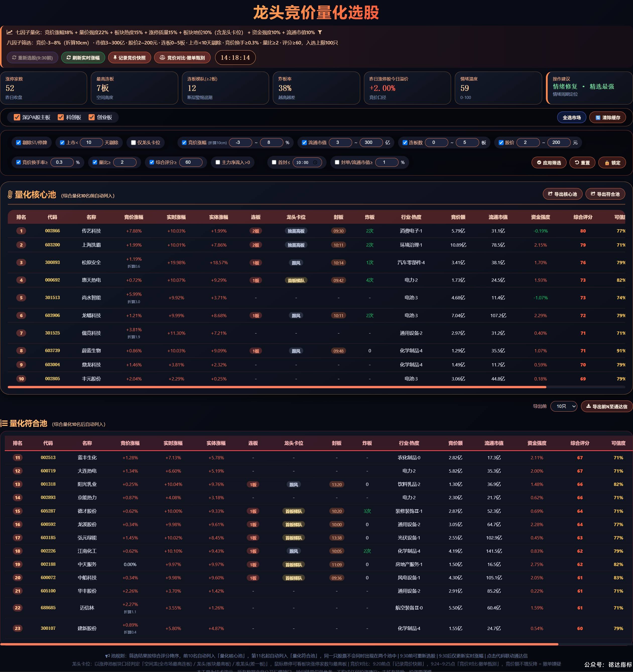Click stock code 688685
Screen dimensions: 633x672
pos(48,607)
